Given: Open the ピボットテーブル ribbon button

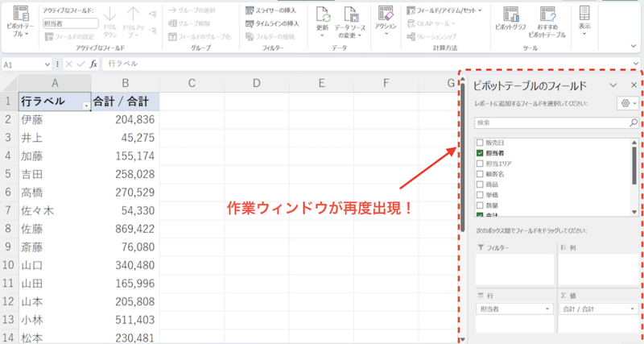Looking at the screenshot, I should tap(21, 23).
